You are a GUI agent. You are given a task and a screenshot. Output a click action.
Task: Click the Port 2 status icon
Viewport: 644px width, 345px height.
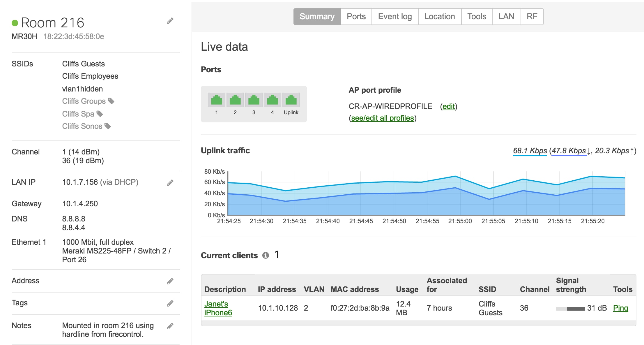pyautogui.click(x=235, y=101)
